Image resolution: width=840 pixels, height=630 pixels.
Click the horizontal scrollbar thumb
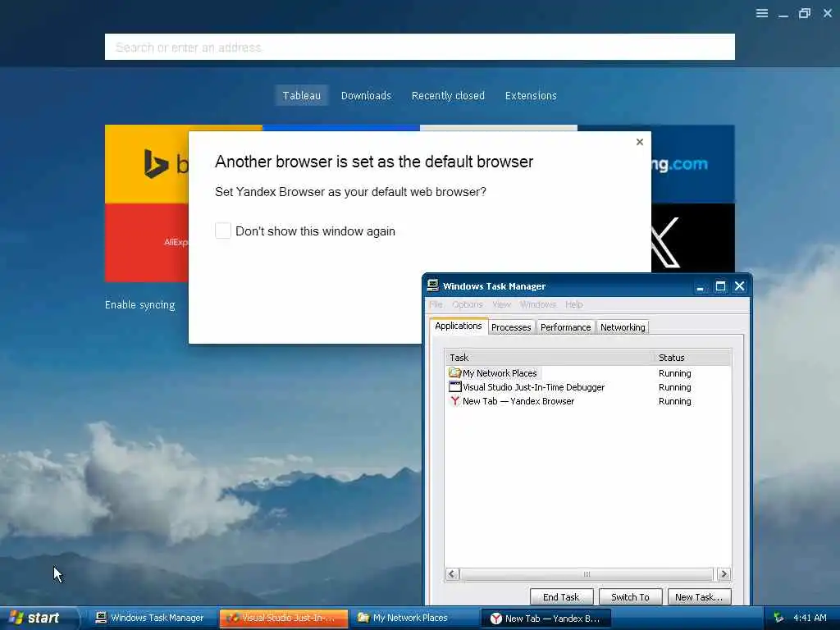coord(587,573)
